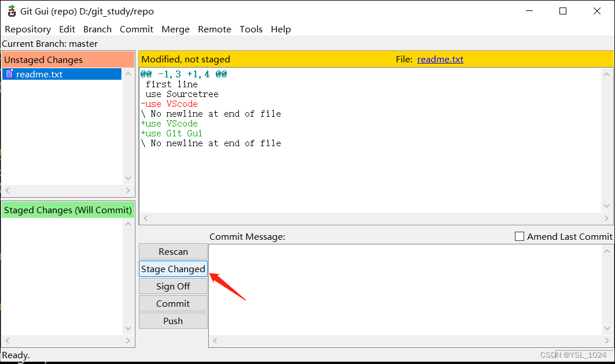The height and width of the screenshot is (364, 615).
Task: Click scroll left arrow under Staged Changes list
Action: point(8,340)
